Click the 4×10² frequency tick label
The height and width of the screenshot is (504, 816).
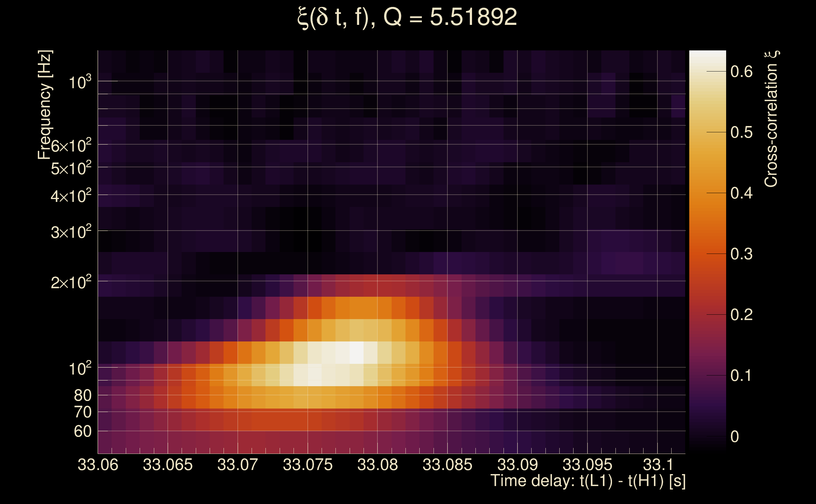click(x=71, y=196)
